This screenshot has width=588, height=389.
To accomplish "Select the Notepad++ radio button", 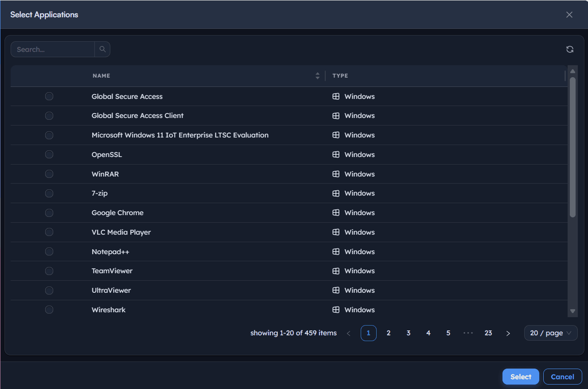I will 49,251.
